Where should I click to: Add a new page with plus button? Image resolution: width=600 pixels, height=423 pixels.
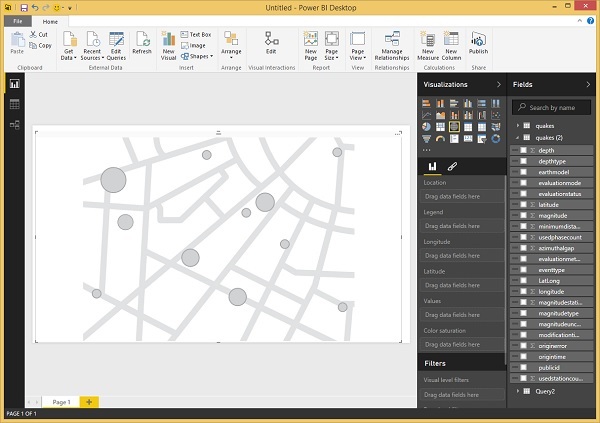(88, 401)
